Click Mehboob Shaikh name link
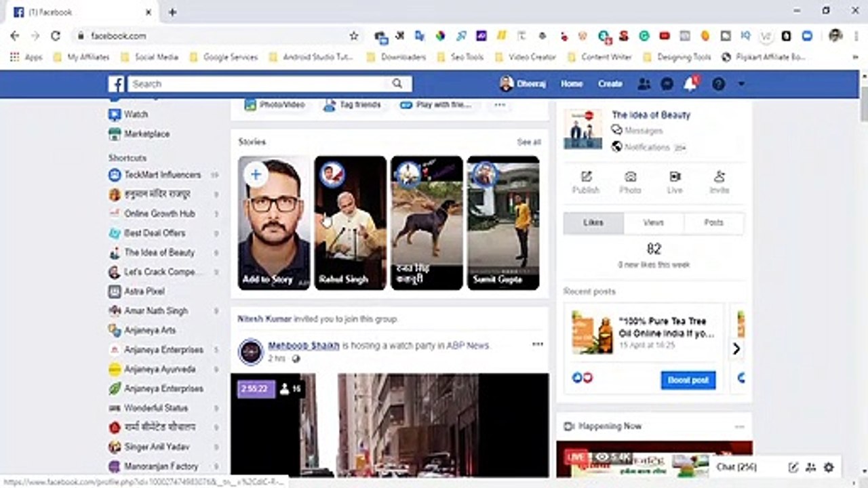The image size is (868, 488). click(303, 346)
